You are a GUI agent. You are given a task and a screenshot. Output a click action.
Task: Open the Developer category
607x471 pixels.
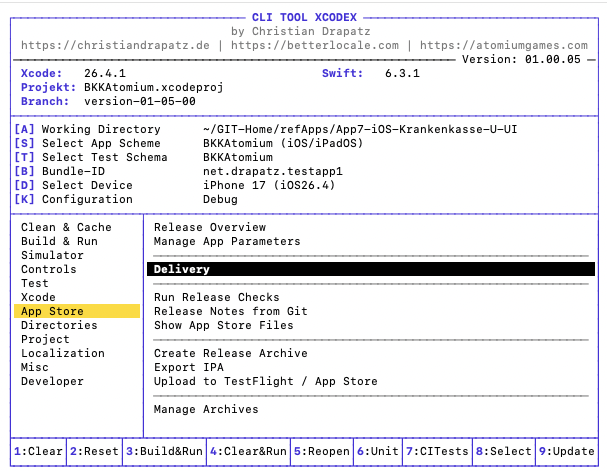click(x=52, y=381)
